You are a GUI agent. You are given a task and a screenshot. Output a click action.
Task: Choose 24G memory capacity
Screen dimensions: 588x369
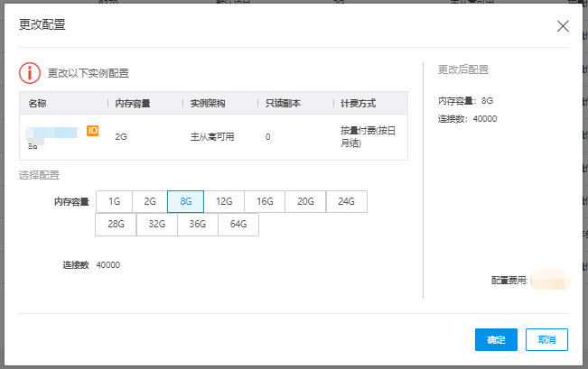pyautogui.click(x=346, y=202)
